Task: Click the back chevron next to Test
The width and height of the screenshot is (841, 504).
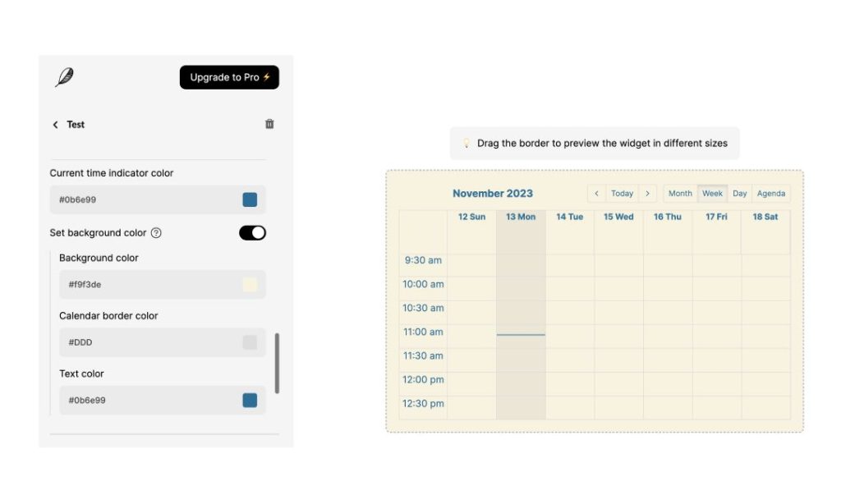Action: (55, 124)
